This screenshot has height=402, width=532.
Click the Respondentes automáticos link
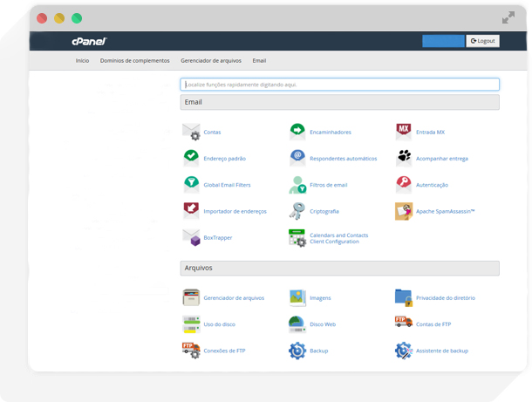[344, 159]
